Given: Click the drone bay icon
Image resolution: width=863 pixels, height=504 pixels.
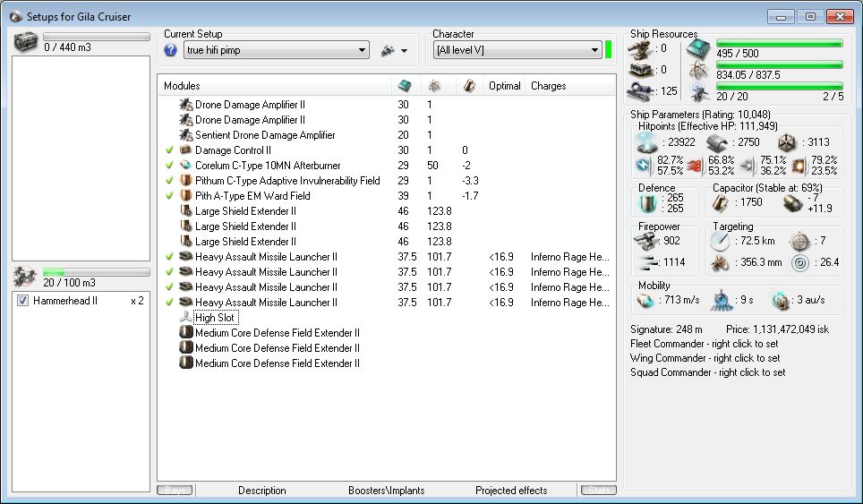Looking at the screenshot, I should coord(25,277).
